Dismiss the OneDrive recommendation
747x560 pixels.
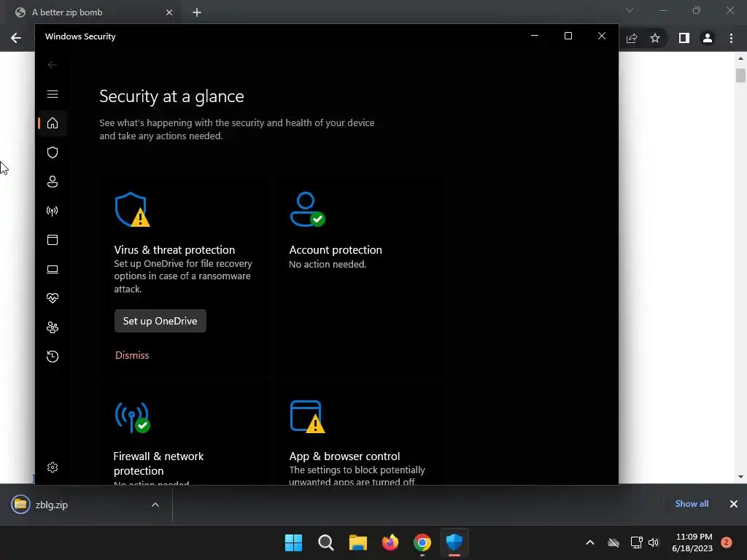click(132, 355)
